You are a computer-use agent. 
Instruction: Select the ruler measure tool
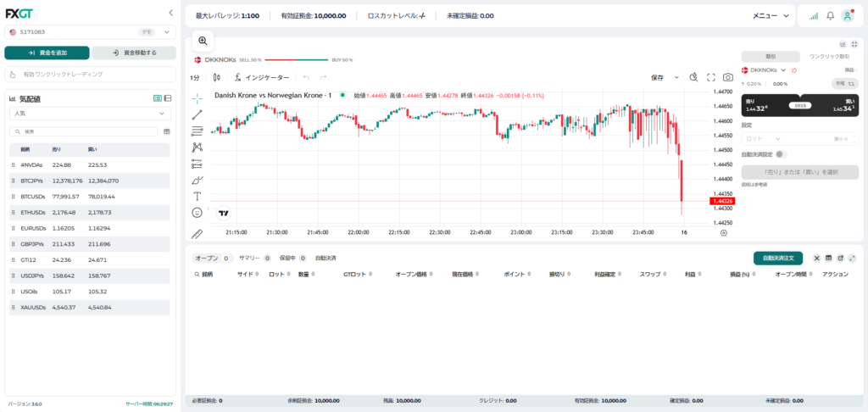197,233
